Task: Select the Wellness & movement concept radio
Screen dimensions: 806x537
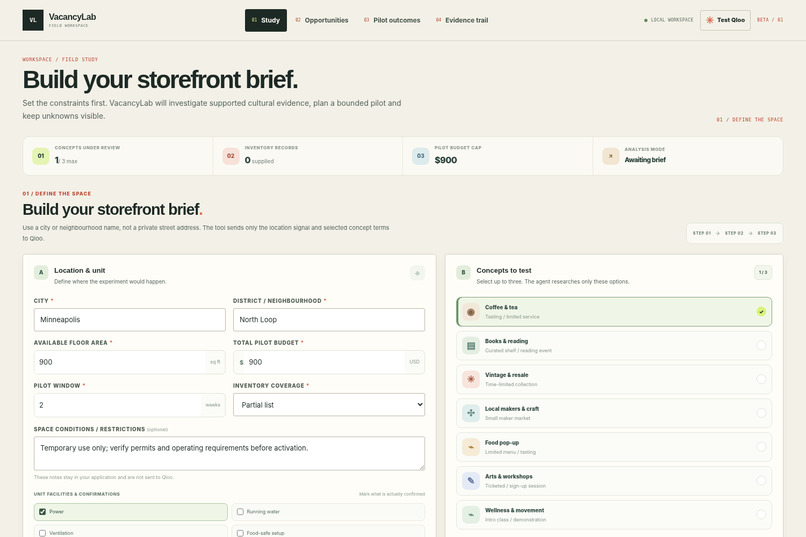Action: (761, 514)
